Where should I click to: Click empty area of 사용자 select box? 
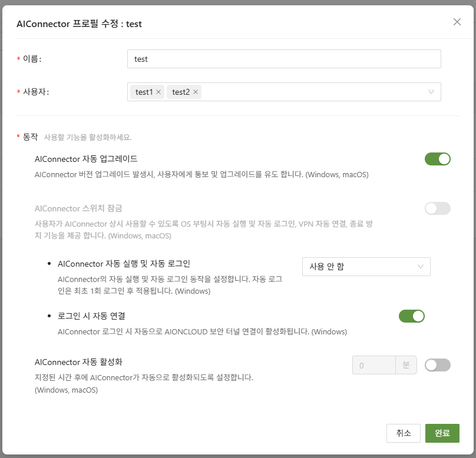[312, 92]
